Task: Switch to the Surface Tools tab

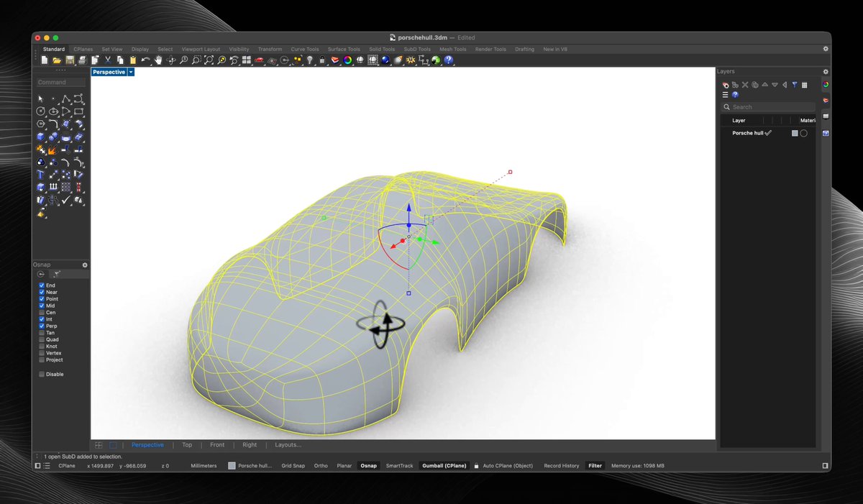Action: pos(344,50)
